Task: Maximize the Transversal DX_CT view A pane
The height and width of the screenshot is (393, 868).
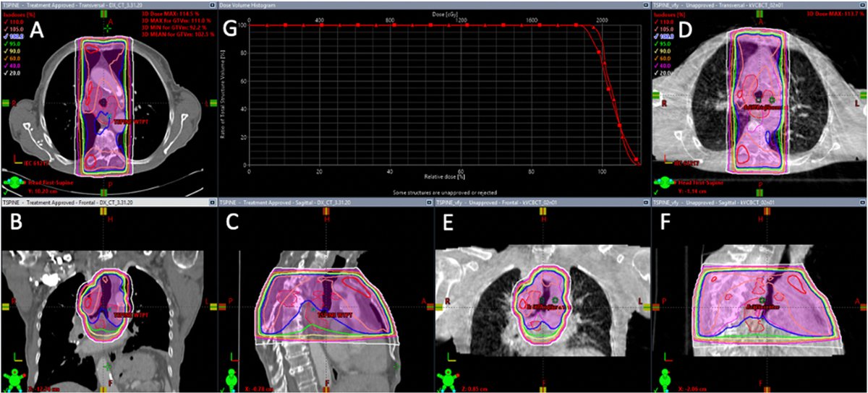Action: (x=213, y=4)
